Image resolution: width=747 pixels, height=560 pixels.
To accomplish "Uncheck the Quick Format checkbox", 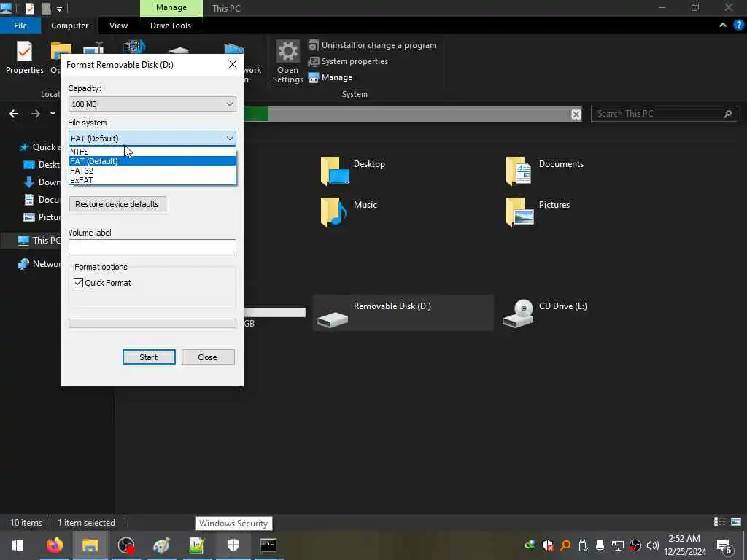I will pyautogui.click(x=79, y=283).
